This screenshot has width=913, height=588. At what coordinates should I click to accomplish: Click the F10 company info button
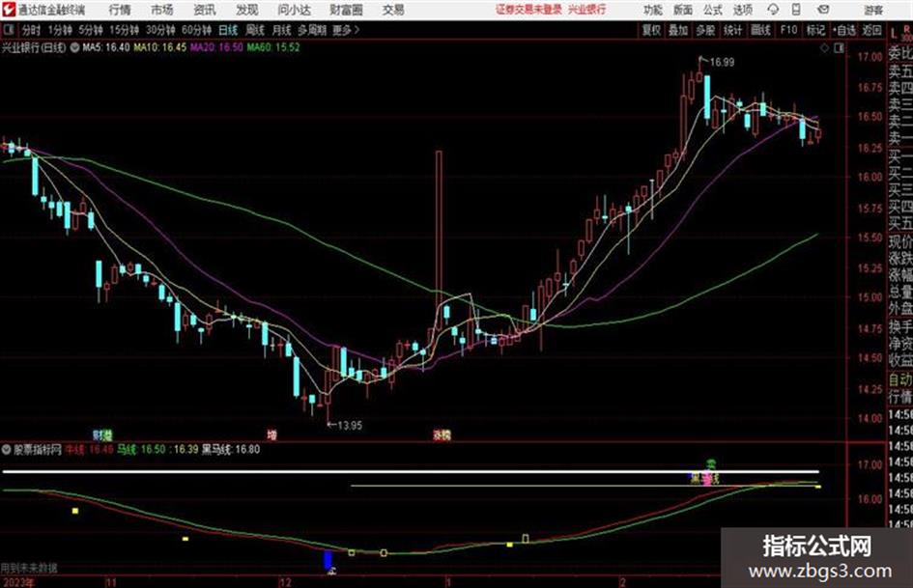788,30
